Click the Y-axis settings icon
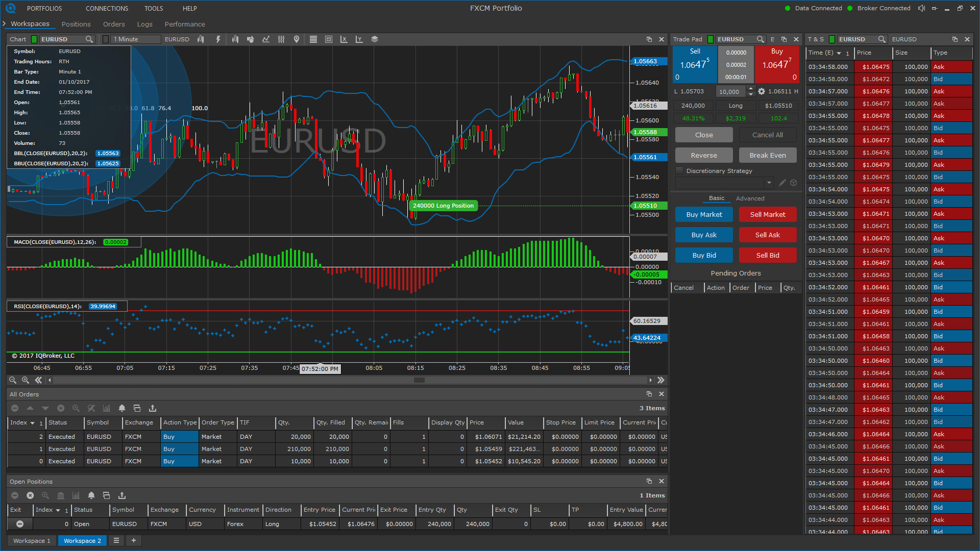980x551 pixels. [359, 39]
